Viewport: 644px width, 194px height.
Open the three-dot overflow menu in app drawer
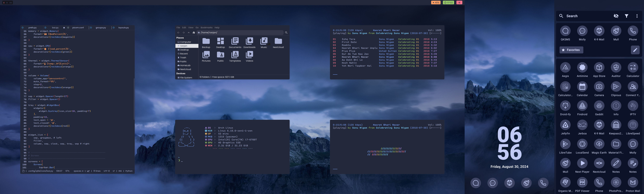coord(637,16)
